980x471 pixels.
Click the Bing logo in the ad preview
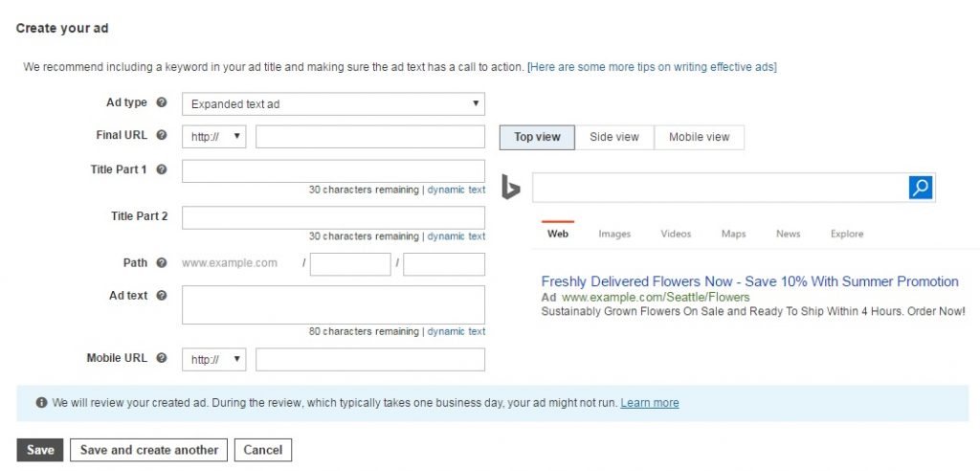pyautogui.click(x=511, y=188)
